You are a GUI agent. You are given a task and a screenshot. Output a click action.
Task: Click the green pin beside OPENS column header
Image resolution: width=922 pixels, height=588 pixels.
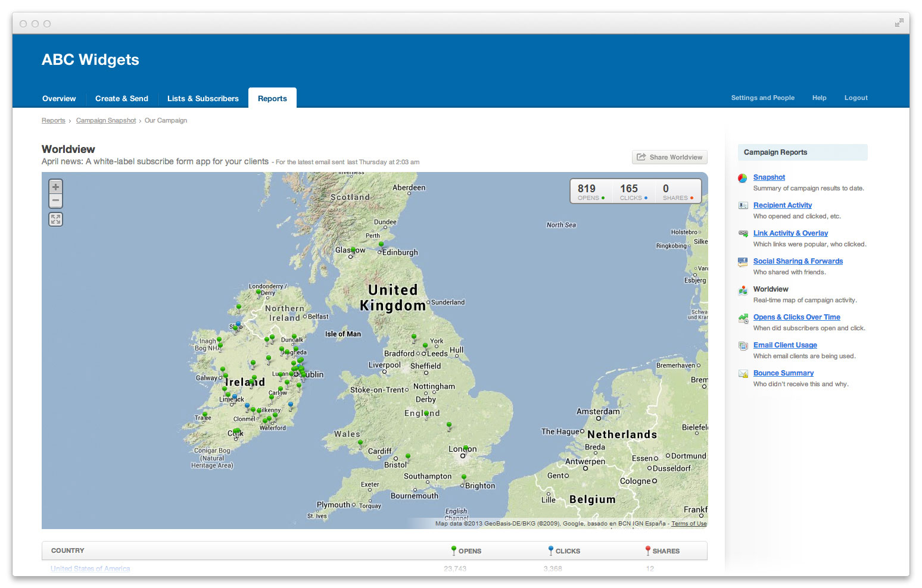(454, 551)
